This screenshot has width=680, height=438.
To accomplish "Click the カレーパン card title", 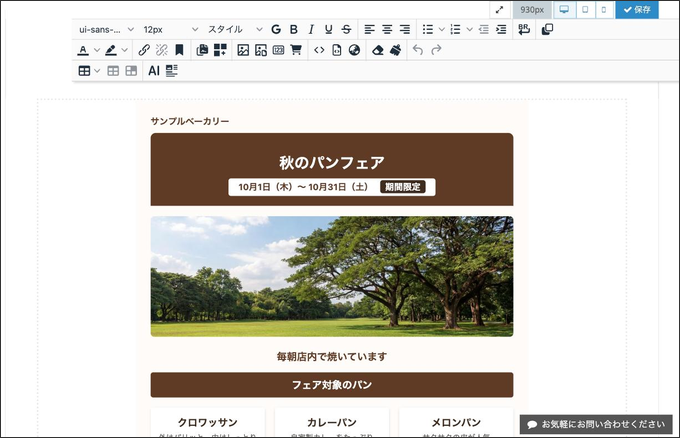I will coord(332,422).
